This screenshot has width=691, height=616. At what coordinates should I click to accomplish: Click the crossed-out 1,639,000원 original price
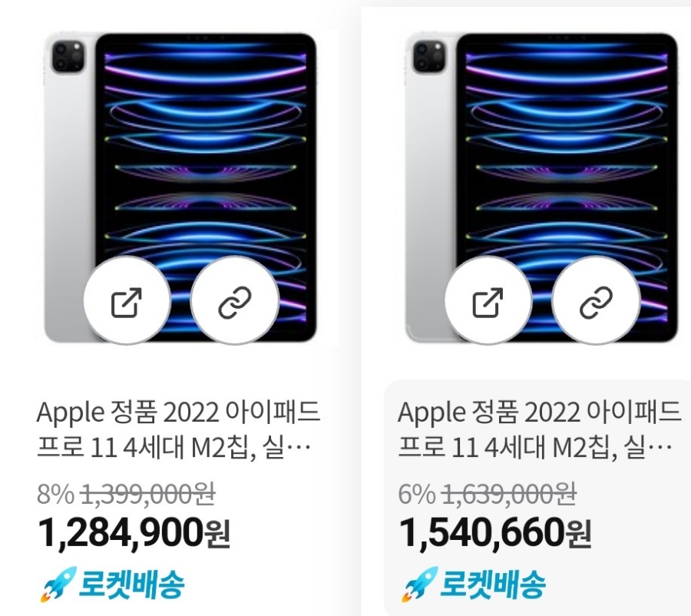509,493
